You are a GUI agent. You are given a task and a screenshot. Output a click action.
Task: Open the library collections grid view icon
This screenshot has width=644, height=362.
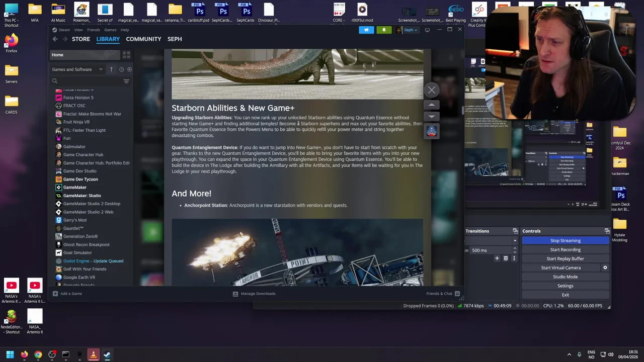pyautogui.click(x=126, y=55)
